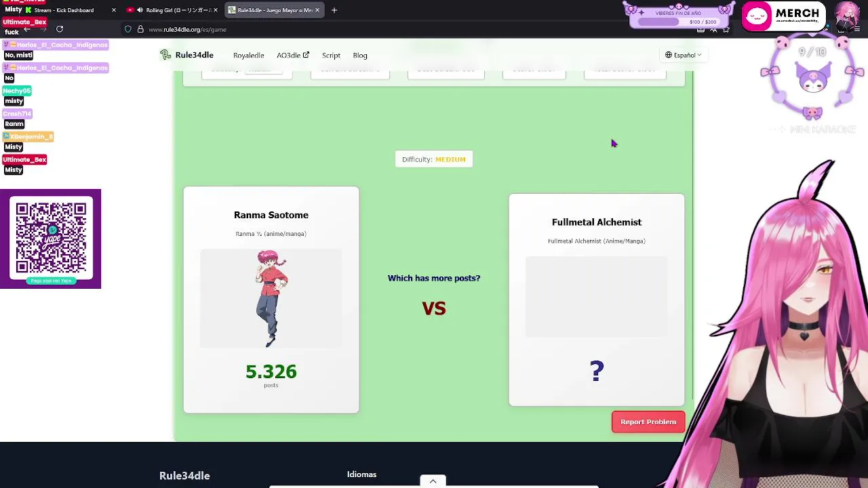868x488 pixels.
Task: Click the Report Problem button
Action: coord(648,422)
